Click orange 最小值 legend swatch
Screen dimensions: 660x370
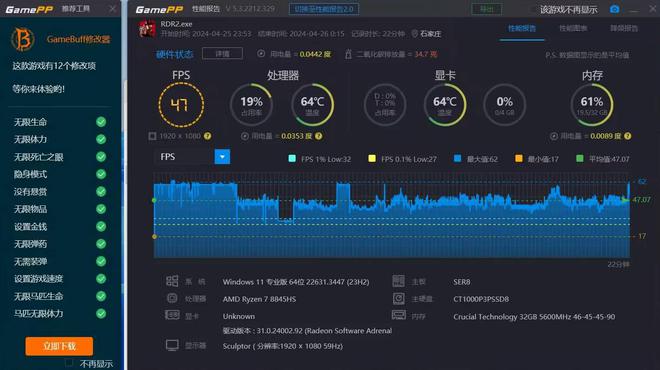519,159
